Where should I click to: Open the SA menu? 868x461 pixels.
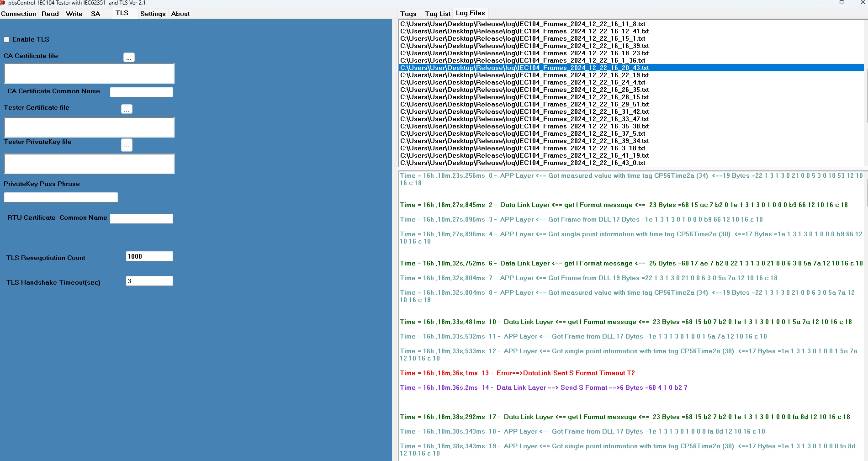[x=95, y=14]
